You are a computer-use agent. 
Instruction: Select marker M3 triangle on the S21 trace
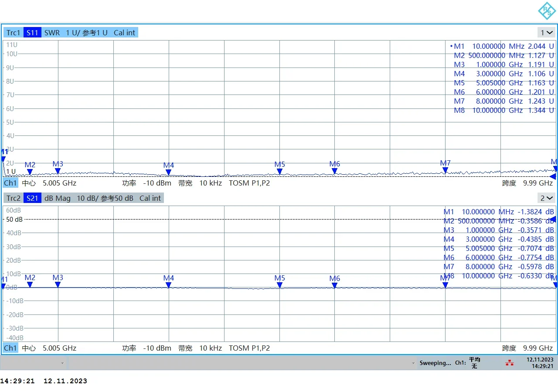[x=58, y=285]
